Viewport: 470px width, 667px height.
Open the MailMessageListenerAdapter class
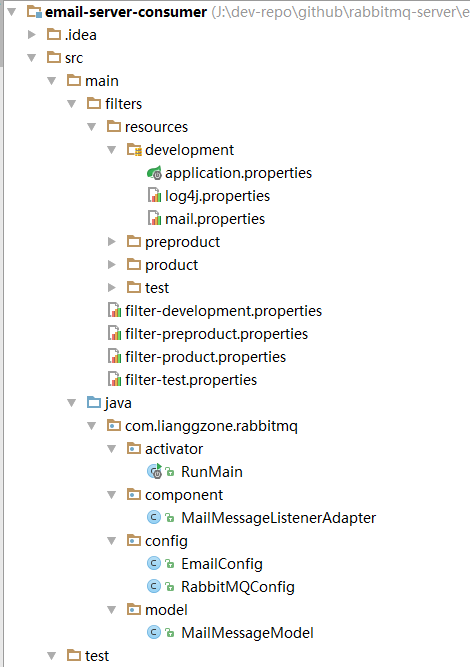(x=279, y=518)
